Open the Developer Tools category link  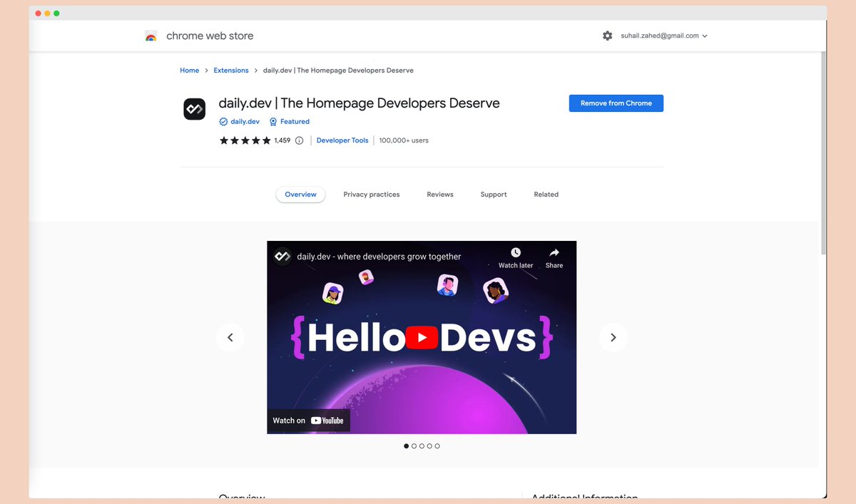[x=342, y=140]
